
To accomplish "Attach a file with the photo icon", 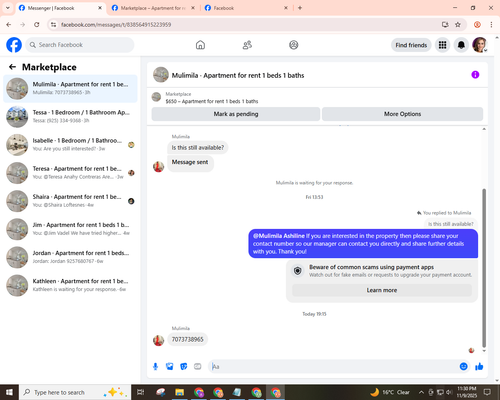I will coord(170,367).
